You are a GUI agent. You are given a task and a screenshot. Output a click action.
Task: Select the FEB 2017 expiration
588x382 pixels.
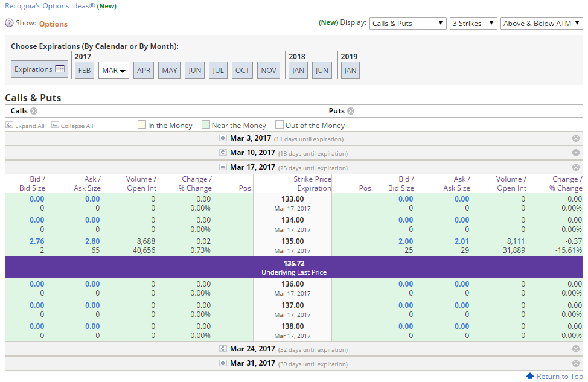tap(85, 71)
